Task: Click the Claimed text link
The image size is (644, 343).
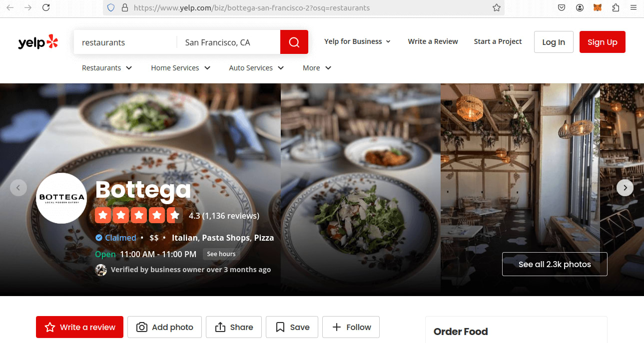Action: tap(120, 238)
